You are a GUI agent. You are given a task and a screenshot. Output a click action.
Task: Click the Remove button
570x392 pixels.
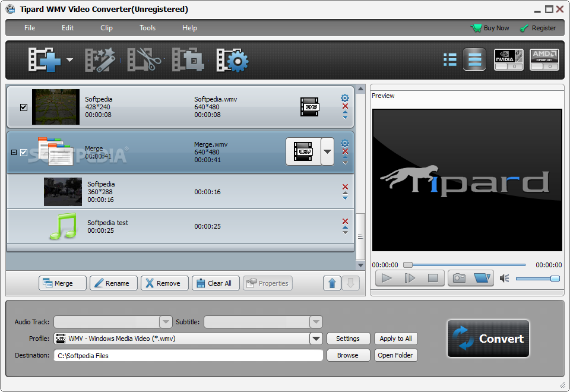pyautogui.click(x=164, y=283)
